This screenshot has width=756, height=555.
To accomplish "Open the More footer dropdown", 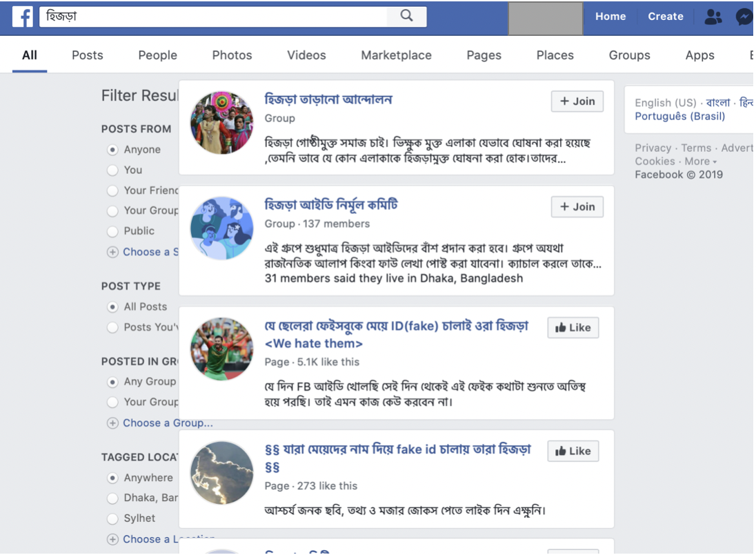I will pyautogui.click(x=701, y=162).
